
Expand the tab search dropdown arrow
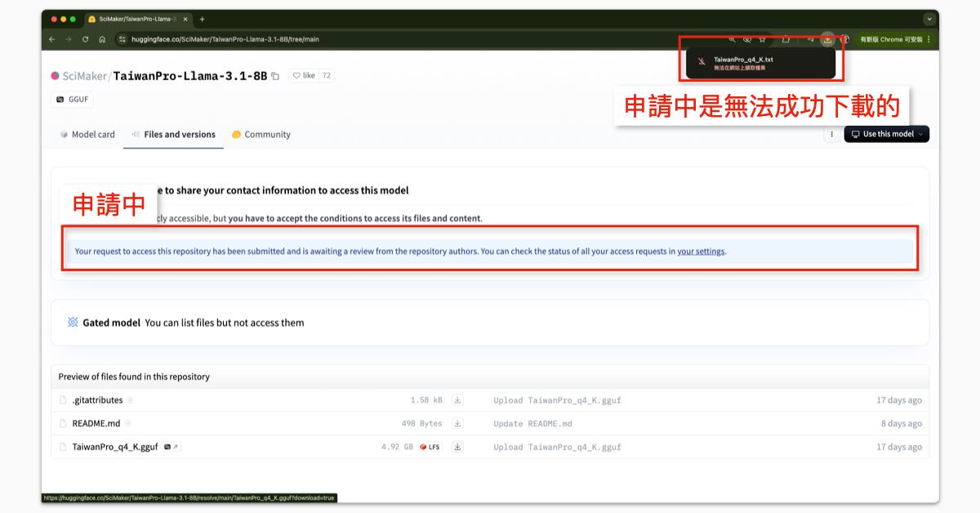[929, 19]
